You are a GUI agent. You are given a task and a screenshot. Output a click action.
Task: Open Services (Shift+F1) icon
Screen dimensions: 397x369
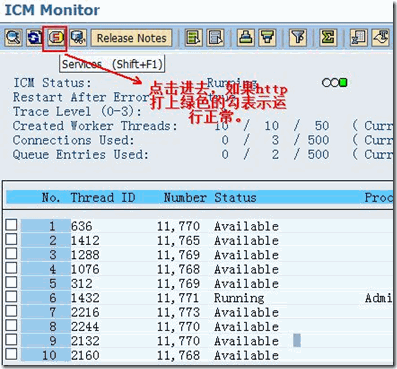pyautogui.click(x=55, y=38)
